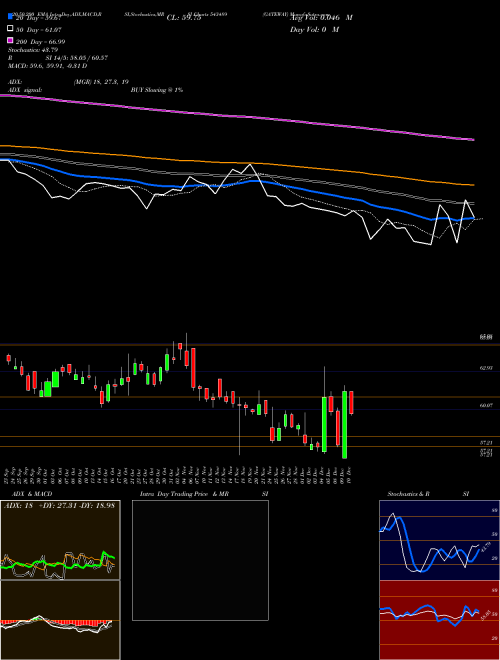
Task: Select the '50 Day = 61.07' legend text
Action: point(39,30)
